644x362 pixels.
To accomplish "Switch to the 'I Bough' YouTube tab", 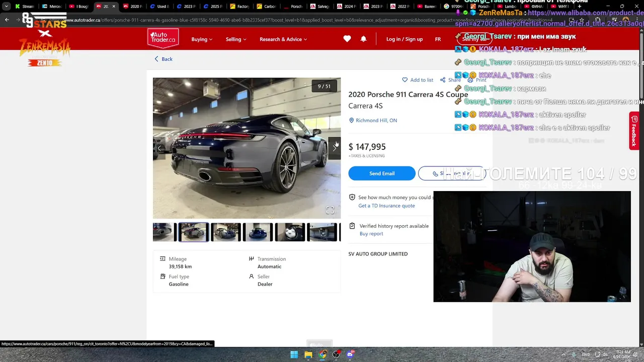I will click(78, 7).
